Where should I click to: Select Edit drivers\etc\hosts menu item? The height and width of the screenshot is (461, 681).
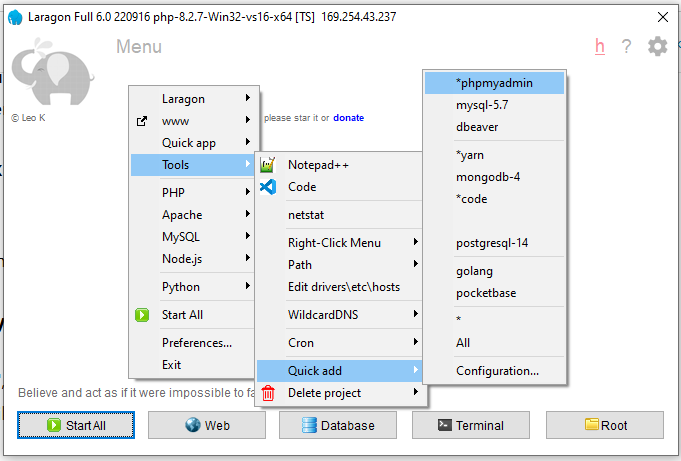[343, 287]
